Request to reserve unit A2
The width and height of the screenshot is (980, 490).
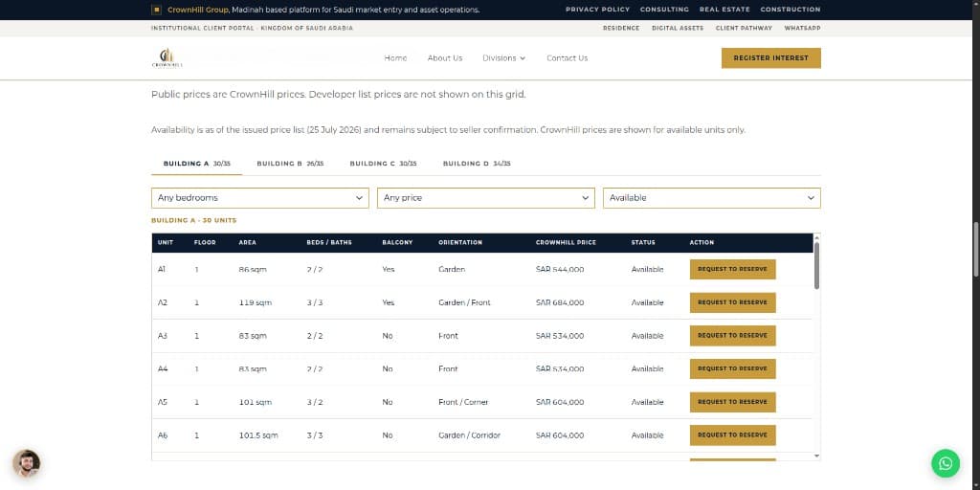click(x=732, y=302)
